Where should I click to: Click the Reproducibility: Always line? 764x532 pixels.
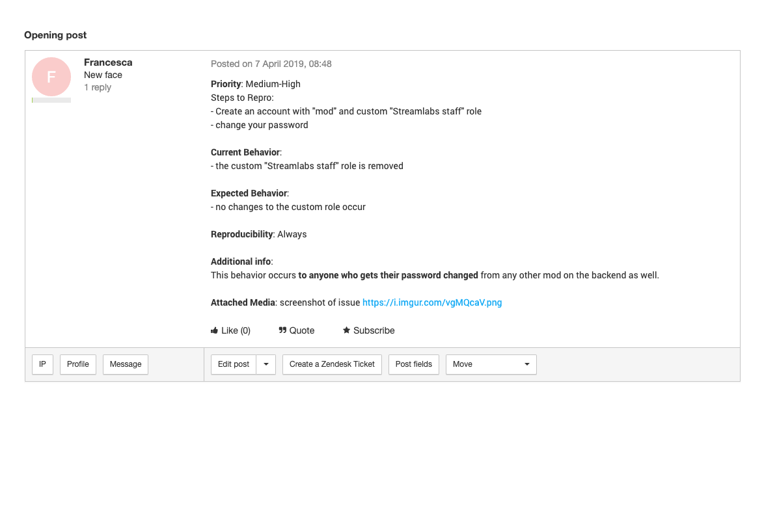(x=259, y=234)
